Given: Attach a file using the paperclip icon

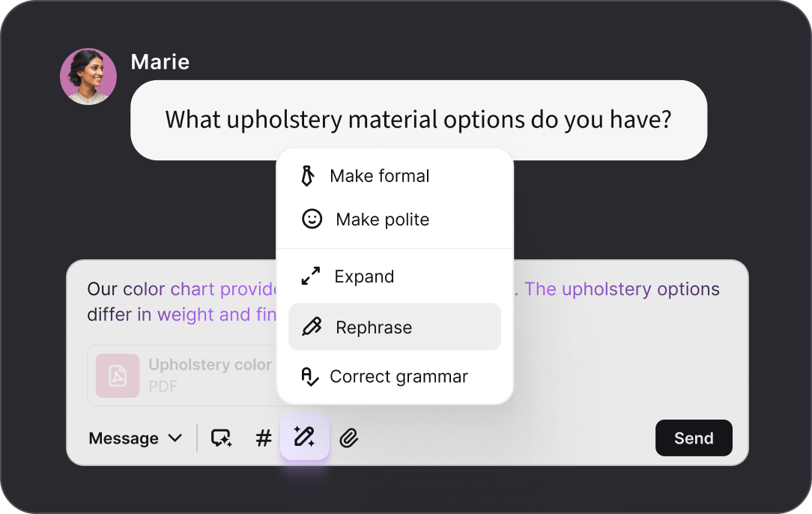Looking at the screenshot, I should [x=348, y=438].
